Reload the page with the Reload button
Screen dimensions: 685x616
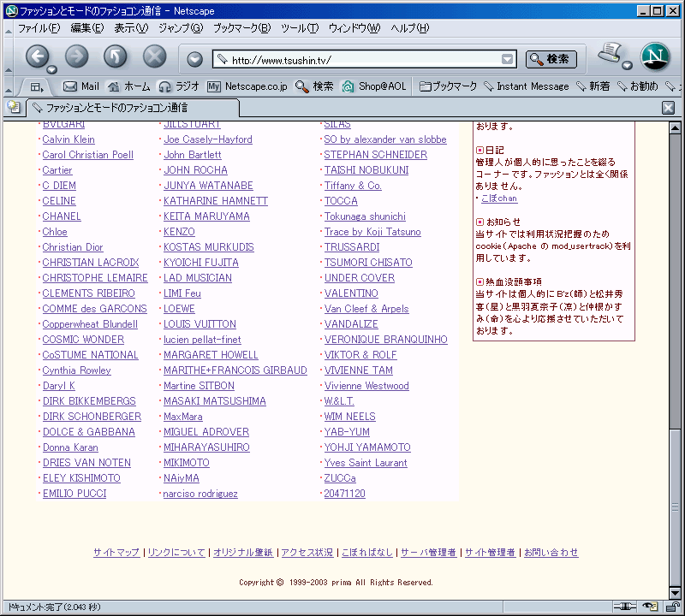tap(116, 56)
